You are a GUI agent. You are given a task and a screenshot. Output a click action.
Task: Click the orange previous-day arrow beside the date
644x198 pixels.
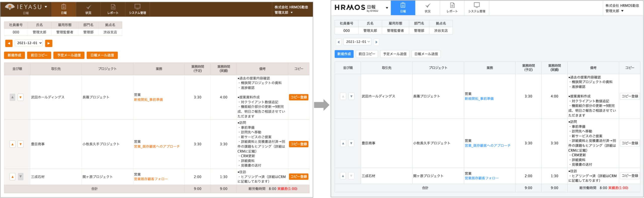click(9, 43)
